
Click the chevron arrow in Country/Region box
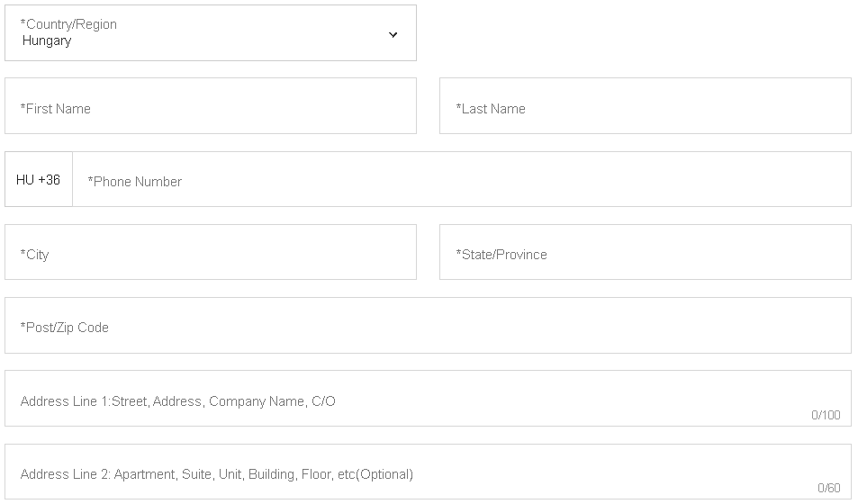point(393,34)
